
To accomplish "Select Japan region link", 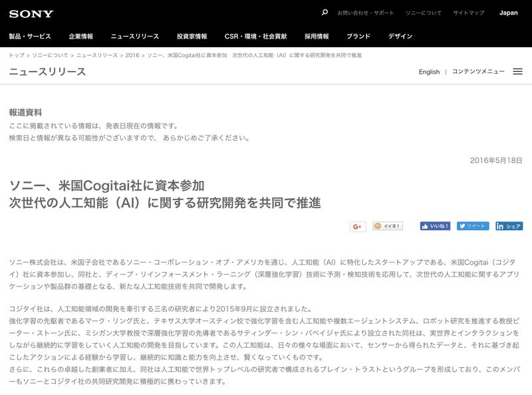I will tap(508, 13).
